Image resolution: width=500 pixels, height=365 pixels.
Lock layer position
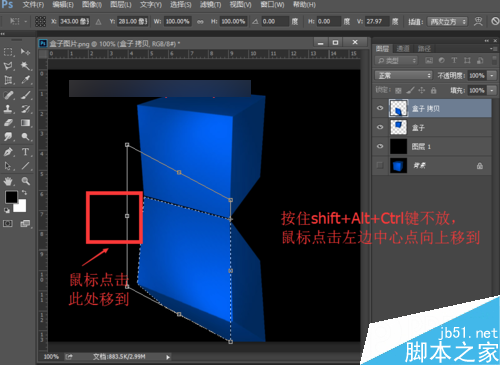pos(422,90)
